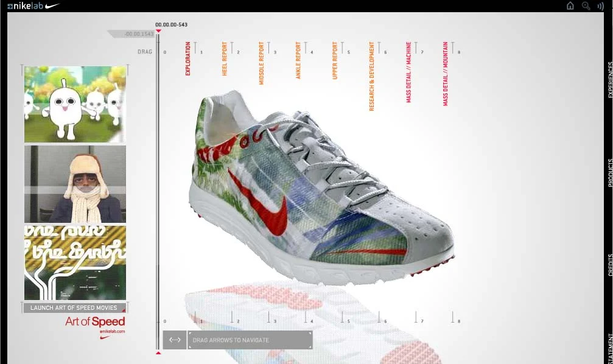
Task: Open the search magnifier icon
Action: 586,5
